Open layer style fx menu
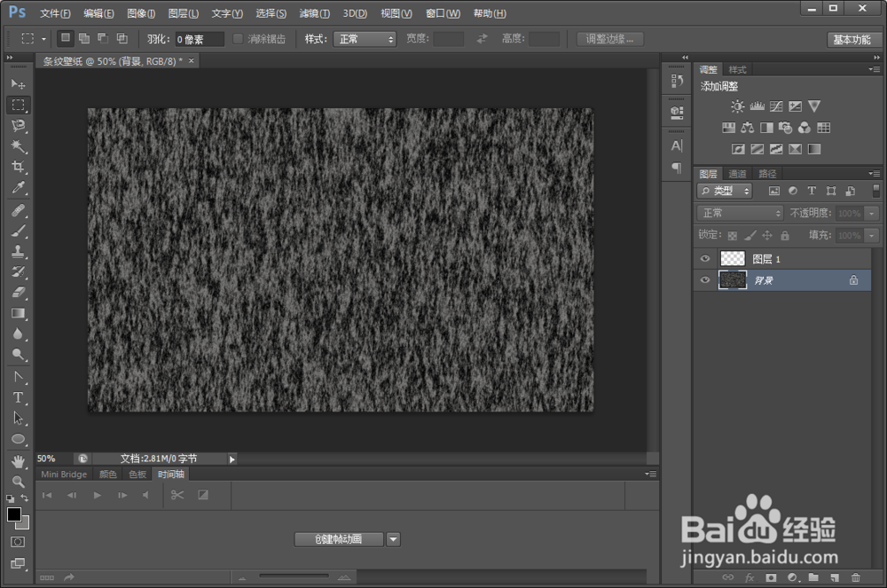This screenshot has height=588, width=887. (x=750, y=577)
